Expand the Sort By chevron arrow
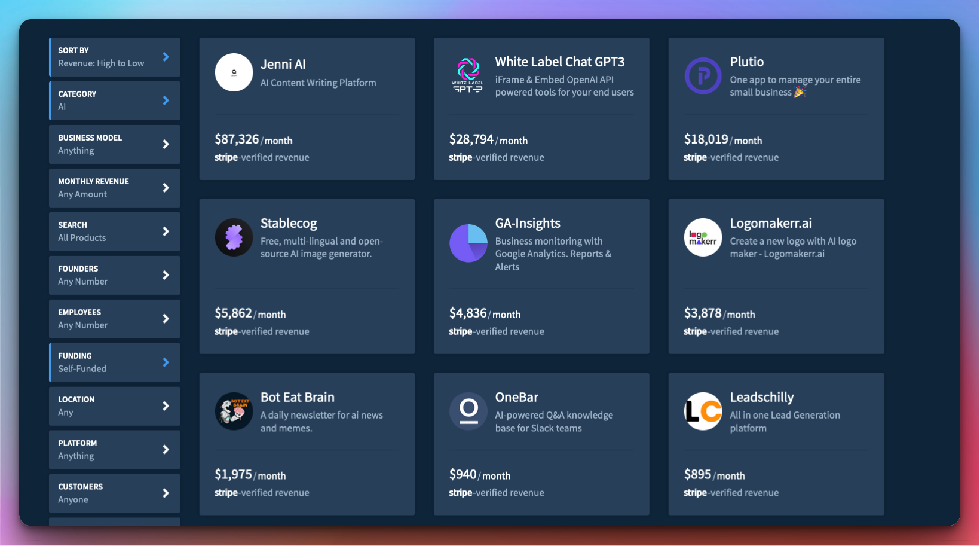Image resolution: width=980 pixels, height=546 pixels. tap(166, 57)
